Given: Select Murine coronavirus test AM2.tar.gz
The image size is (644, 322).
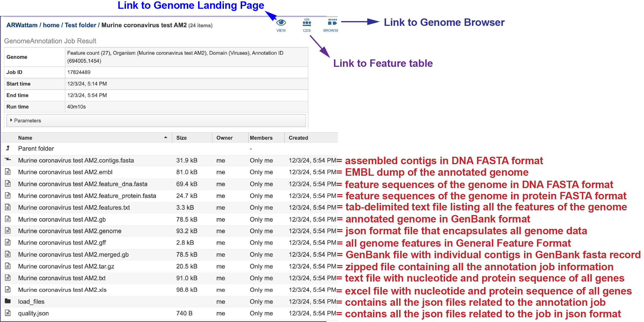Looking at the screenshot, I should 66,266.
